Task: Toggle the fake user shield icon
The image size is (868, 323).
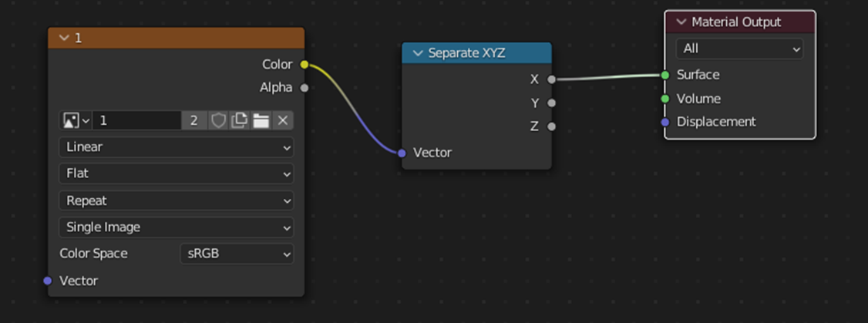Action: (x=219, y=120)
